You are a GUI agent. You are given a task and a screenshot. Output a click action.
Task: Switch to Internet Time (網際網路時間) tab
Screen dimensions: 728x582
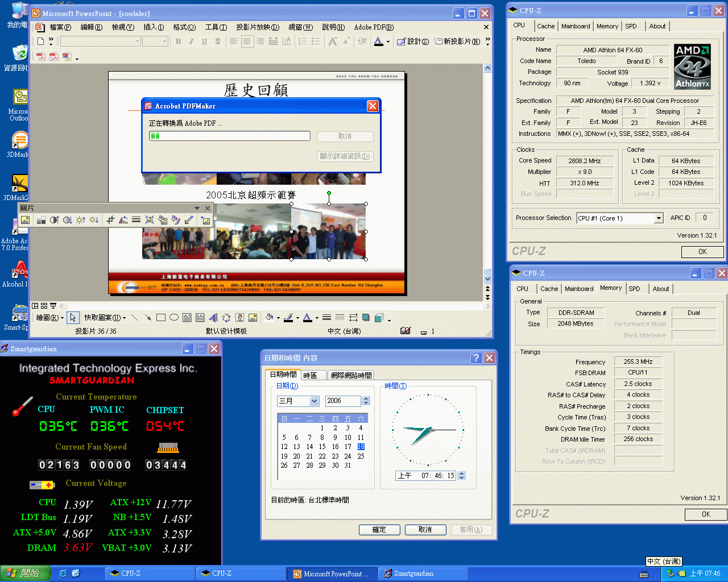(x=351, y=375)
